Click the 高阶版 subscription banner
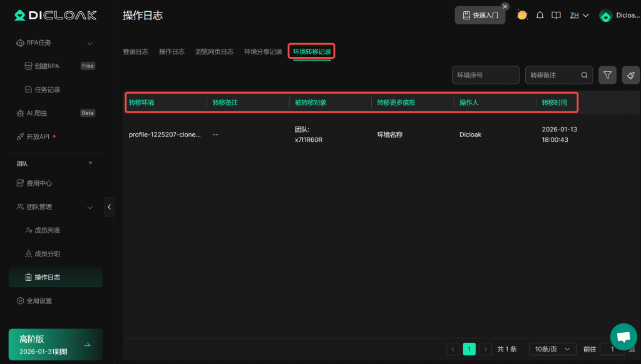The image size is (641, 364). (x=55, y=345)
